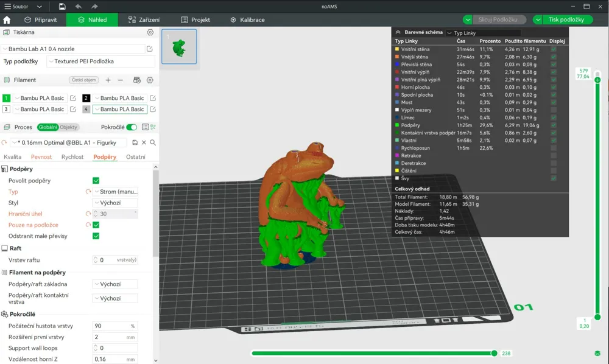Toggle display of Rychloposun lines
Viewport: 609px width, 364px height.
(x=554, y=148)
